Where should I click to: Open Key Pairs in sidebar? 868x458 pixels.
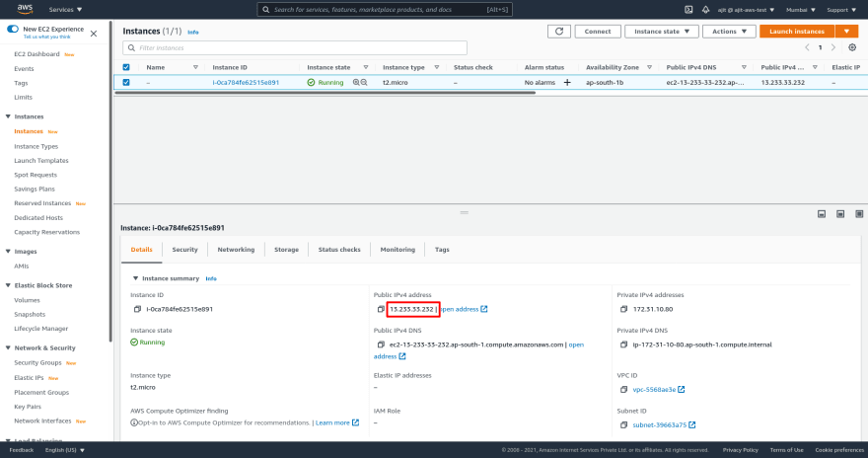click(28, 407)
